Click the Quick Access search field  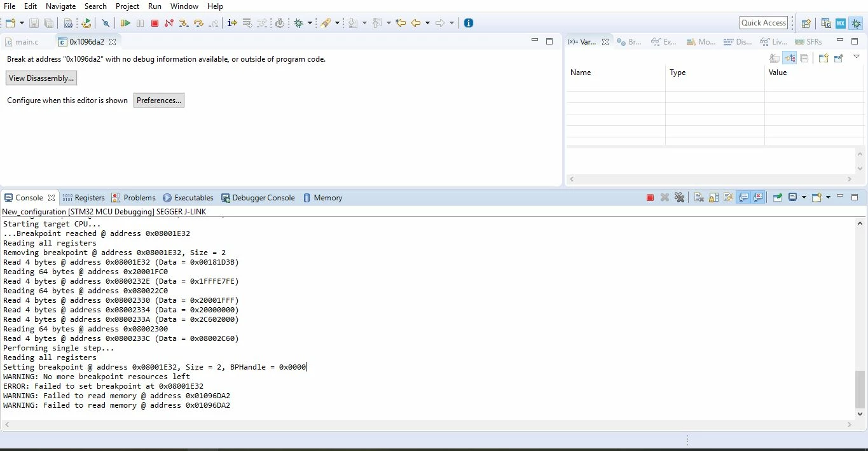(x=764, y=23)
